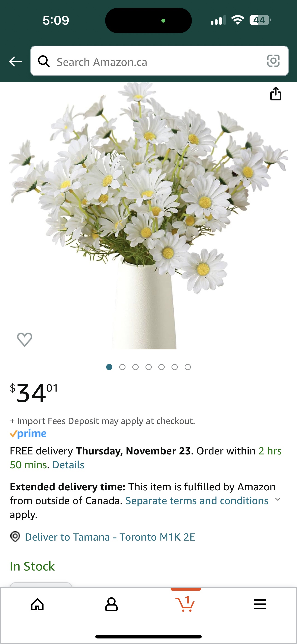The image size is (297, 644).
Task: Expand extended delivery time chevron
Action: pyautogui.click(x=277, y=500)
